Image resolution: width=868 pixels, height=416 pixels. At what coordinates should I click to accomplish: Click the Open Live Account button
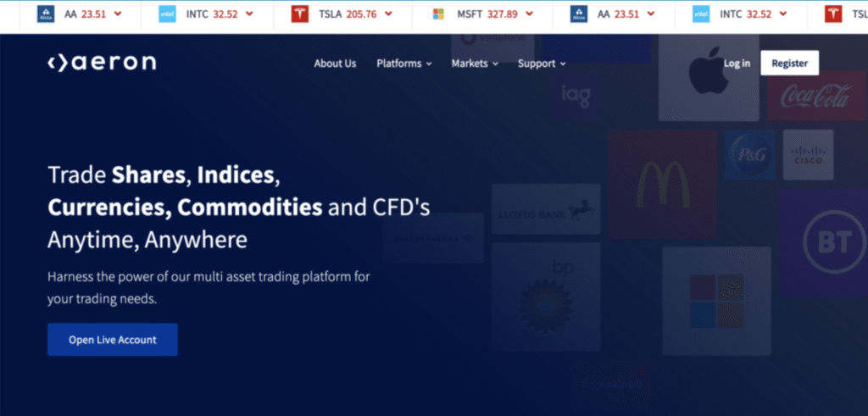click(113, 340)
